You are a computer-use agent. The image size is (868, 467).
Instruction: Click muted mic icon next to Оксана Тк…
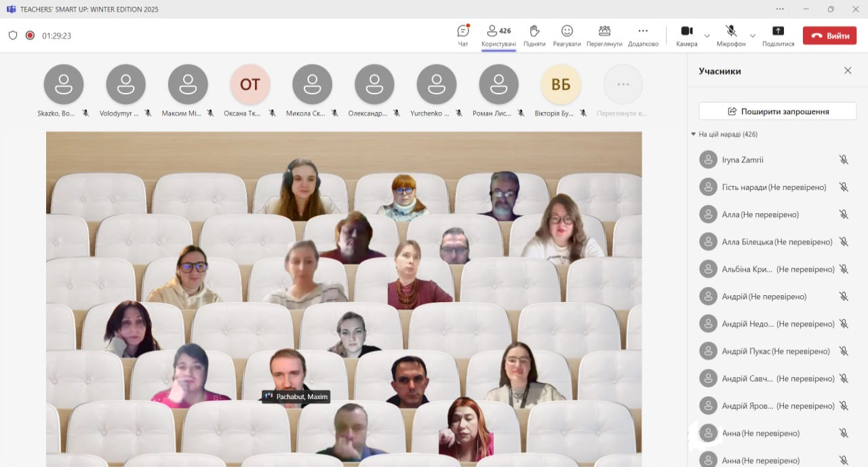click(272, 113)
